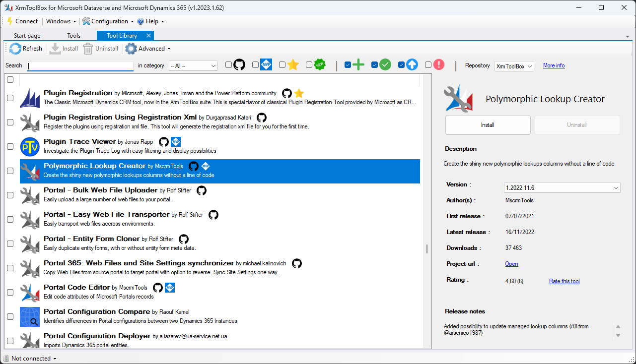Screen dimensions: 636x364
Task: Open GitHub icon for Portal - Bulk Web File Uploader
Action: pyautogui.click(x=202, y=190)
